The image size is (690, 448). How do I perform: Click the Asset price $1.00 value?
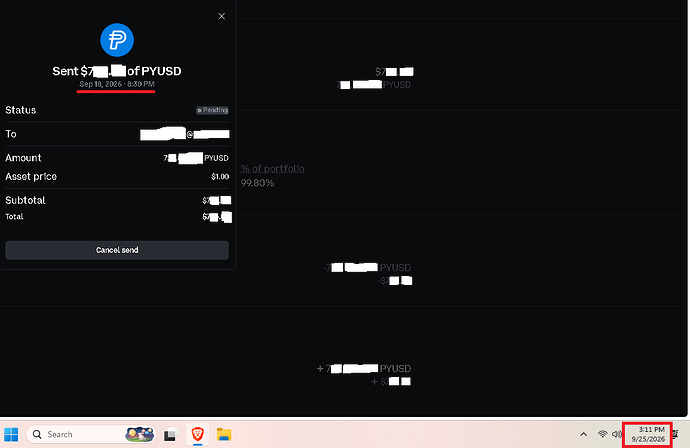[220, 176]
